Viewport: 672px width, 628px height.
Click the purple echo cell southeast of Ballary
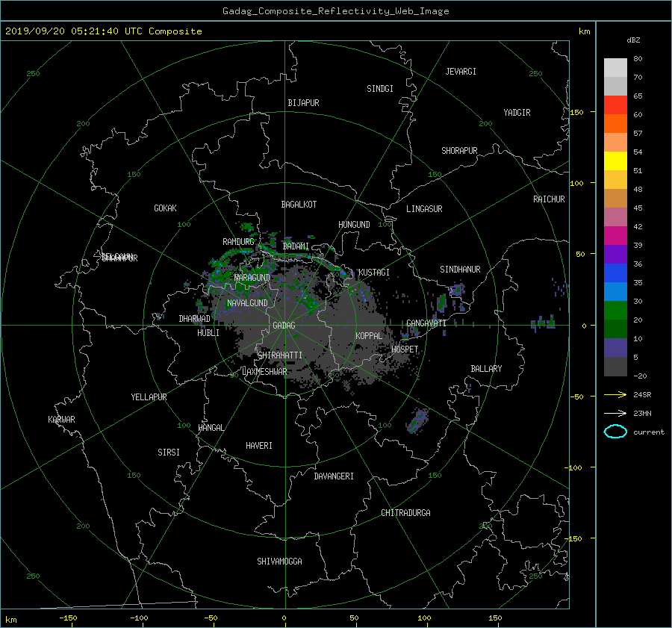tap(417, 421)
